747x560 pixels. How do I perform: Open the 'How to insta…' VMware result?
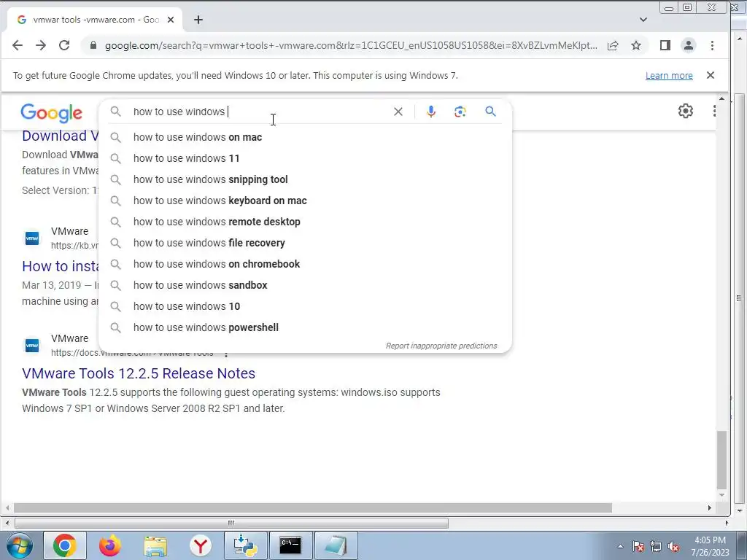[60, 266]
